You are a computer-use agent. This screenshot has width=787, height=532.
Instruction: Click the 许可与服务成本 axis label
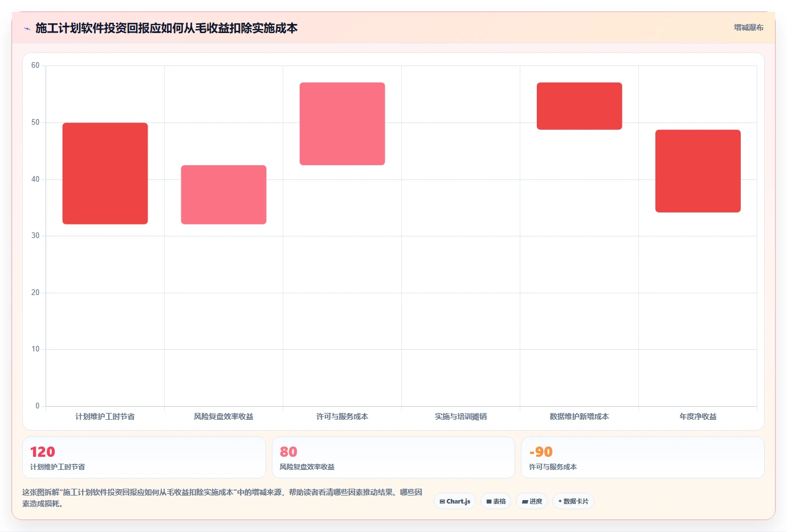pos(342,416)
